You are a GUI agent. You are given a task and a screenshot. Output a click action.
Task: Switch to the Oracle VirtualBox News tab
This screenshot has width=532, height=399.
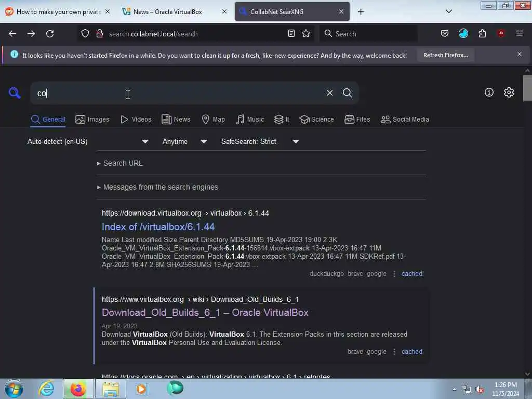pos(168,12)
